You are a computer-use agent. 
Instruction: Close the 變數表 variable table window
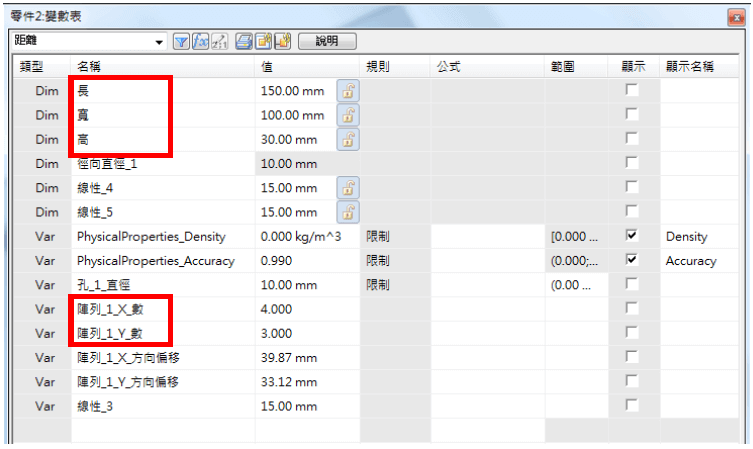point(737,17)
